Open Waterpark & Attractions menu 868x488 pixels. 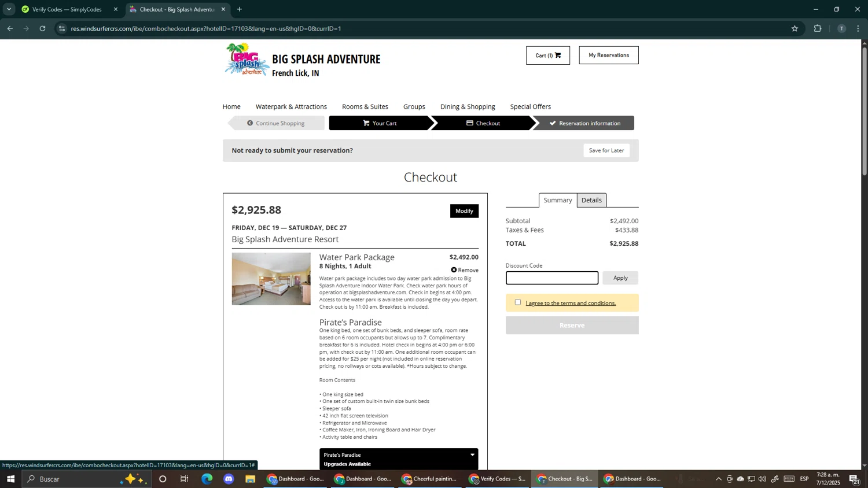[x=291, y=107]
